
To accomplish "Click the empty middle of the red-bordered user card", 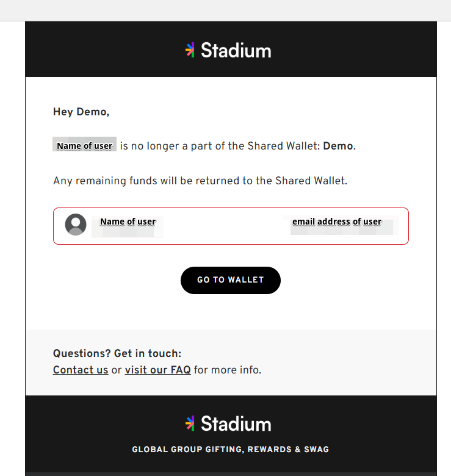I will point(223,226).
